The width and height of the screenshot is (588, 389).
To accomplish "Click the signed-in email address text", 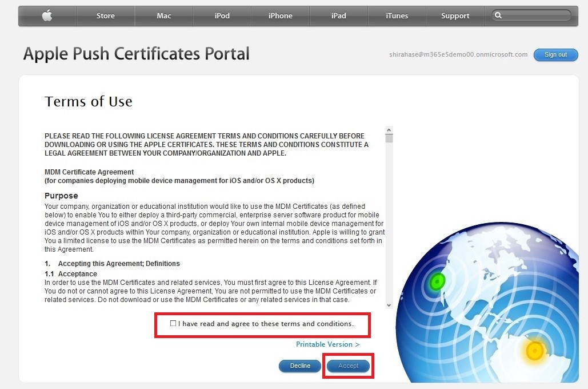I will (458, 54).
